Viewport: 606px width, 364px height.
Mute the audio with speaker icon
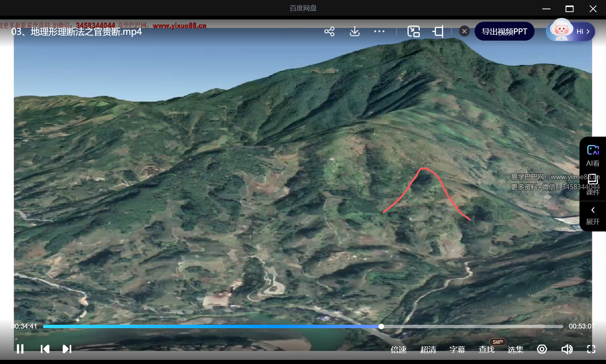[567, 349]
